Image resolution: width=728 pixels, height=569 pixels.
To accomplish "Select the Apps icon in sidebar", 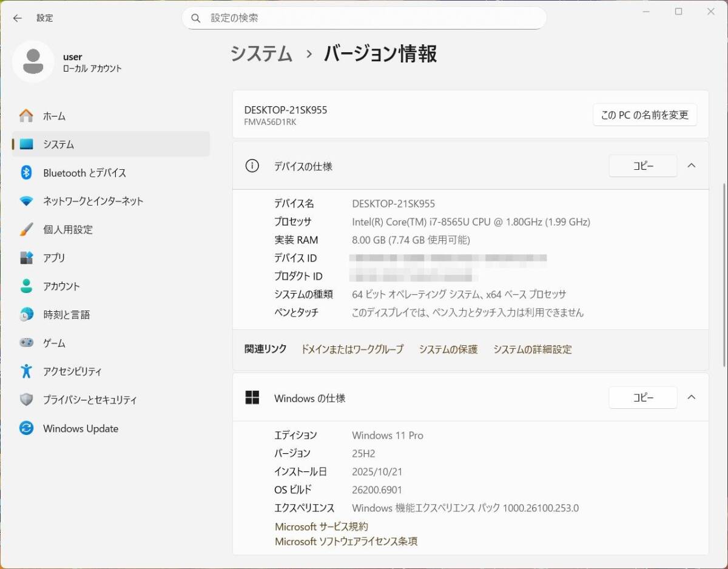I will [26, 258].
